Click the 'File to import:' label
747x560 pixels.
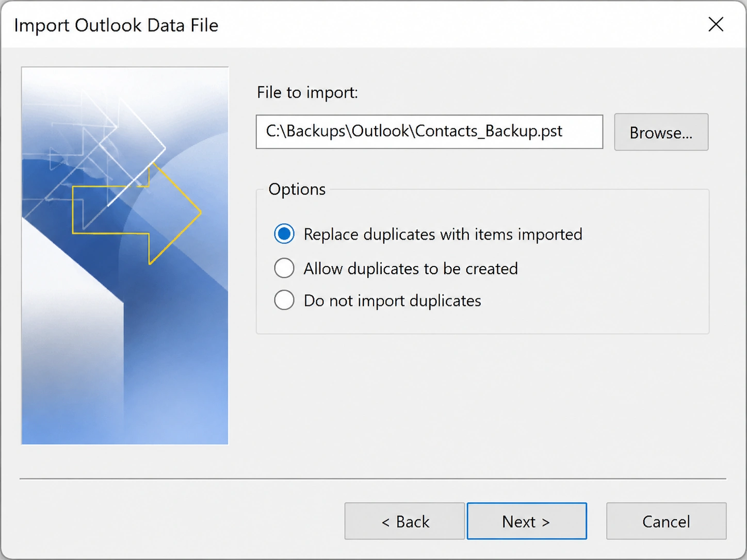307,92
